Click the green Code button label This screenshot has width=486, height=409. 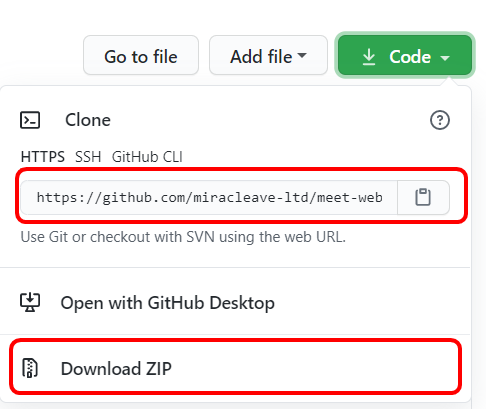[410, 56]
